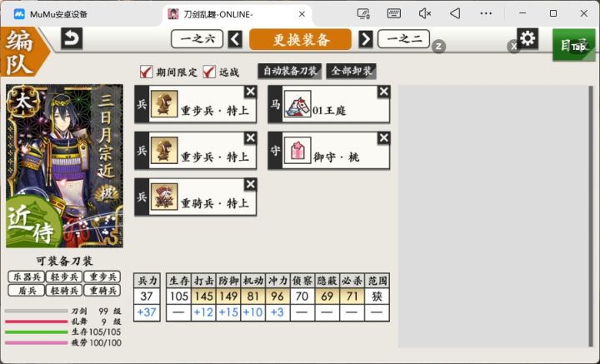600x364 pixels.
Task: Open MuMu keyboard mapping icon
Action: point(393,14)
